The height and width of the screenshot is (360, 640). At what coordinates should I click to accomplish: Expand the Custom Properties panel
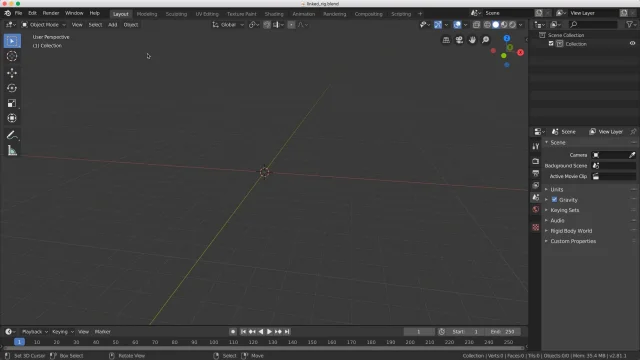[x=573, y=241]
